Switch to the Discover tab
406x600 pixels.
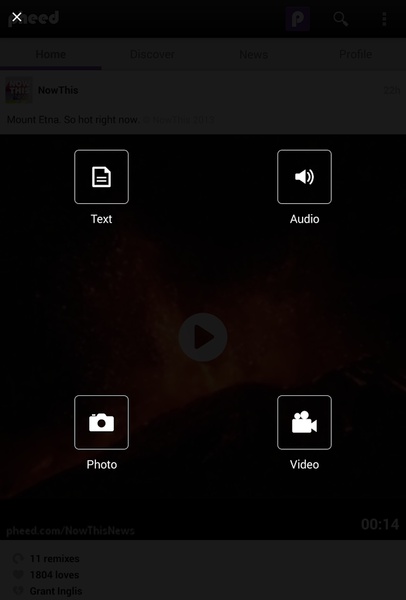click(152, 54)
